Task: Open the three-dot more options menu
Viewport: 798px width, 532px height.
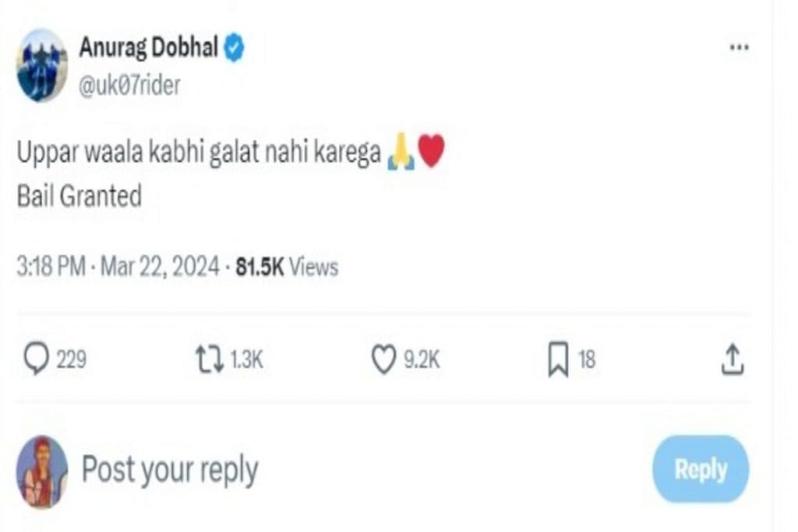Action: click(x=738, y=48)
